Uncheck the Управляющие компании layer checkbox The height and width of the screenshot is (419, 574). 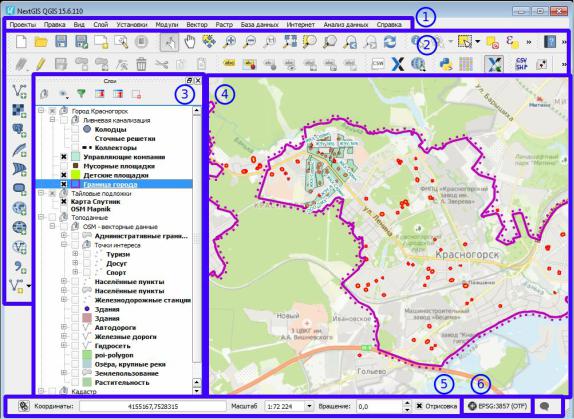click(64, 157)
